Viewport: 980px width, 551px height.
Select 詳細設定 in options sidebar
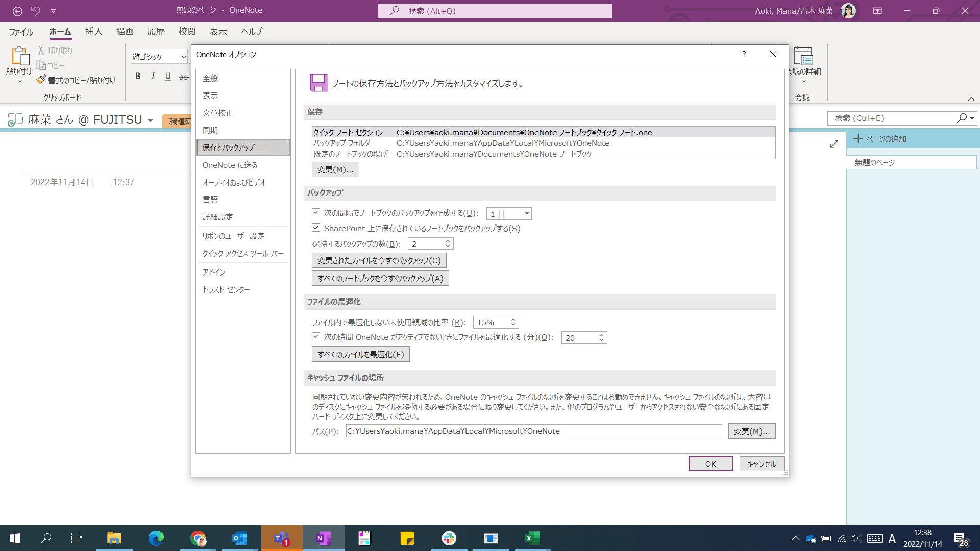(x=243, y=217)
